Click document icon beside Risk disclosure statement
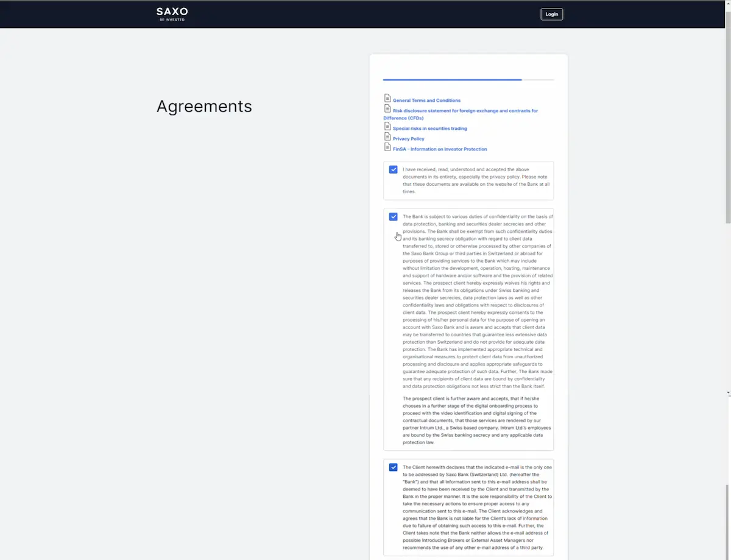The image size is (731, 560). coord(387,108)
